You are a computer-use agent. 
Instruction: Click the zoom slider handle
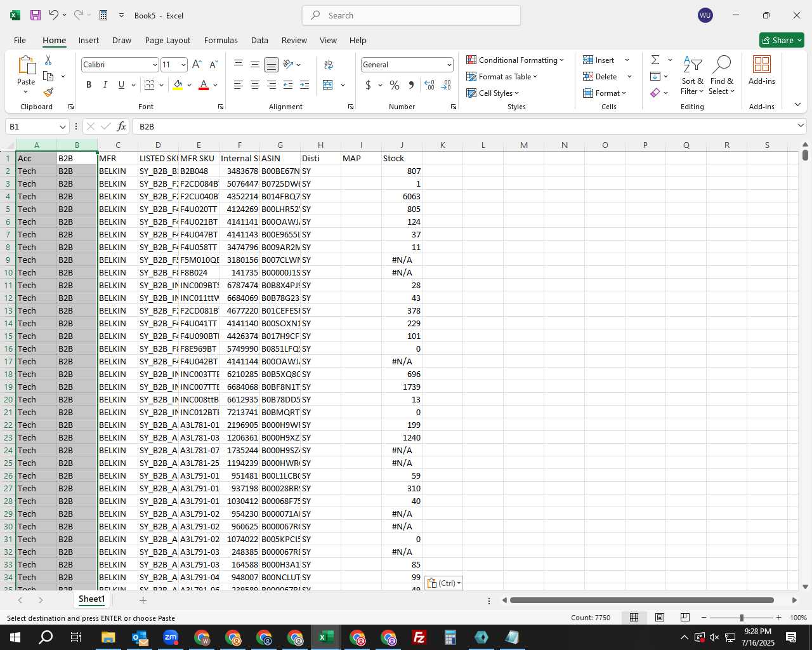point(742,618)
